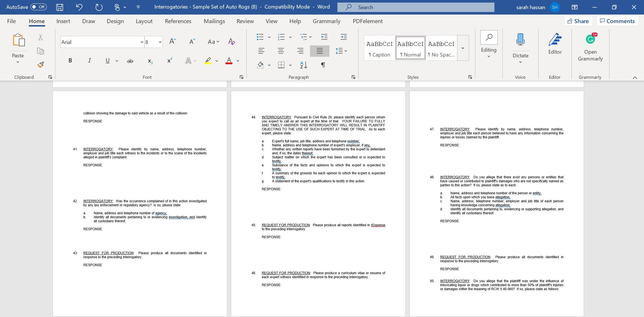644x317 pixels.
Task: Expand the font size dropdown
Action: pos(160,42)
